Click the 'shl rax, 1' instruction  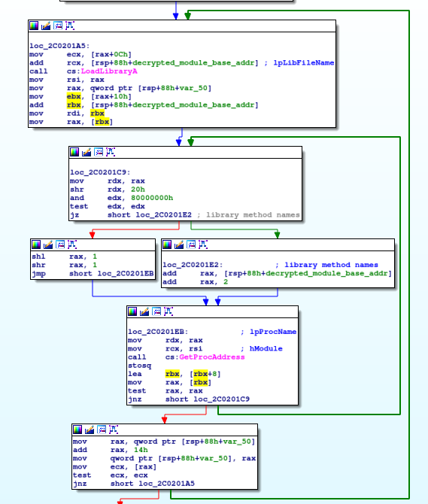(64, 257)
